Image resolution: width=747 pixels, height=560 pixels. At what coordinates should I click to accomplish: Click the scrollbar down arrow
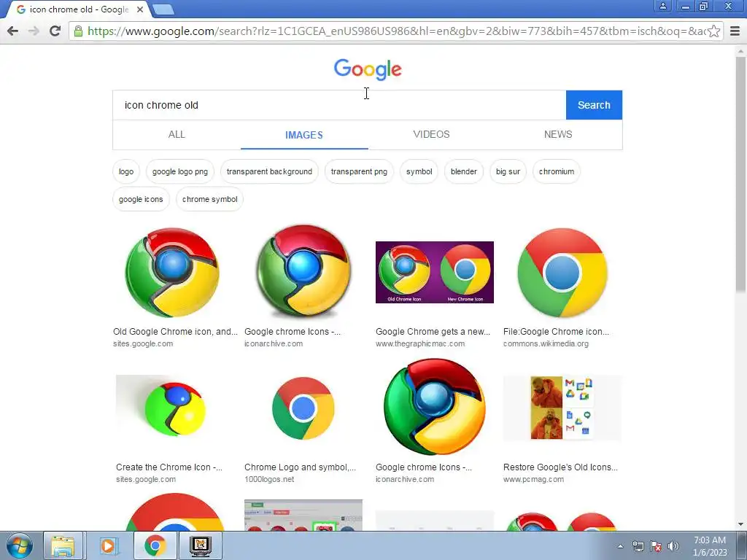coord(740,524)
